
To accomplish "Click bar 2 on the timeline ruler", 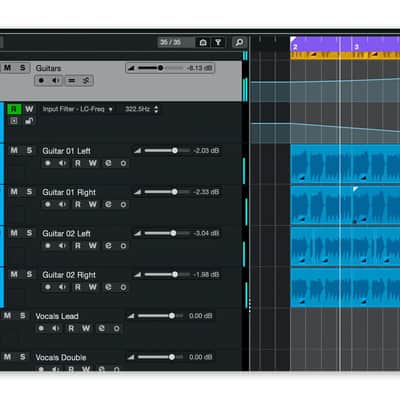I will click(295, 46).
